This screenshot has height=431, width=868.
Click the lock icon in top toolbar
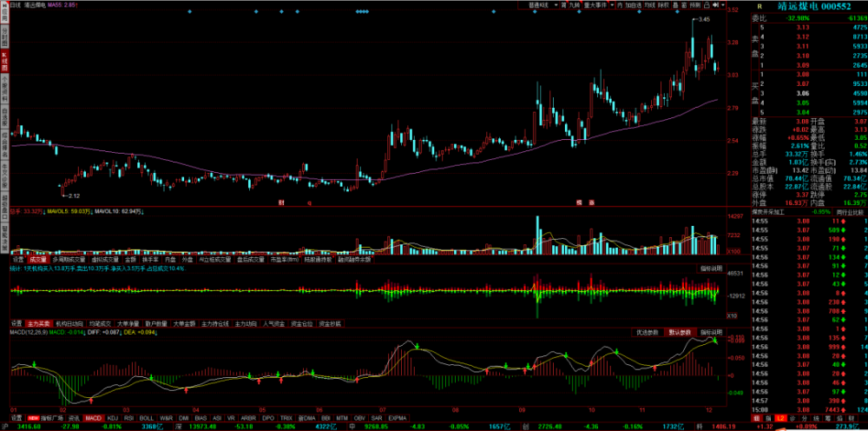(705, 4)
